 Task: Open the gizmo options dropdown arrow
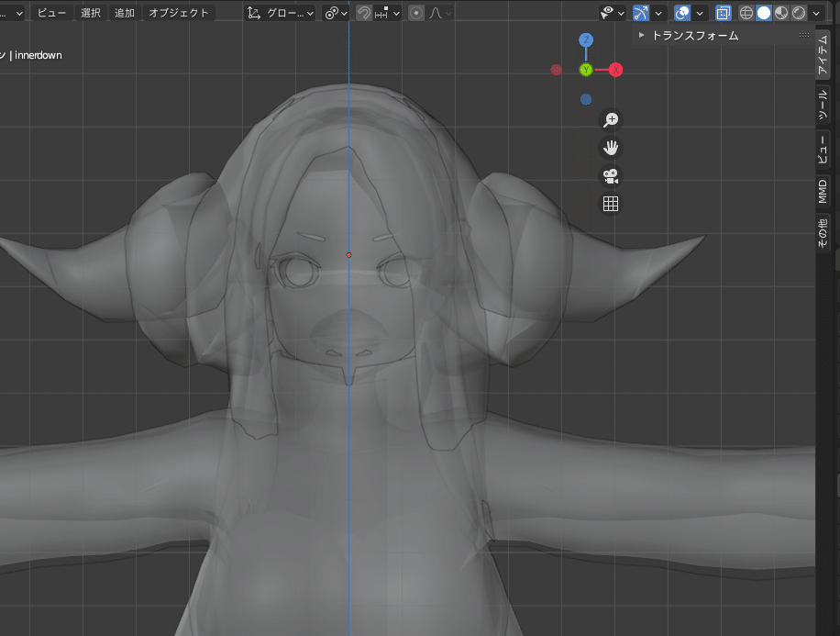[x=658, y=13]
